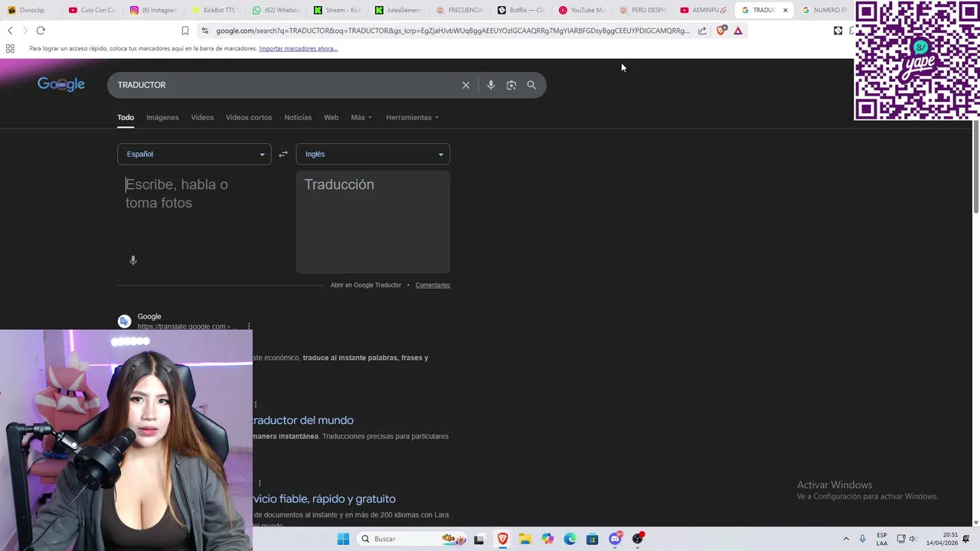Open Microsoft Edge from taskbar
Image resolution: width=980 pixels, height=551 pixels.
pyautogui.click(x=570, y=539)
